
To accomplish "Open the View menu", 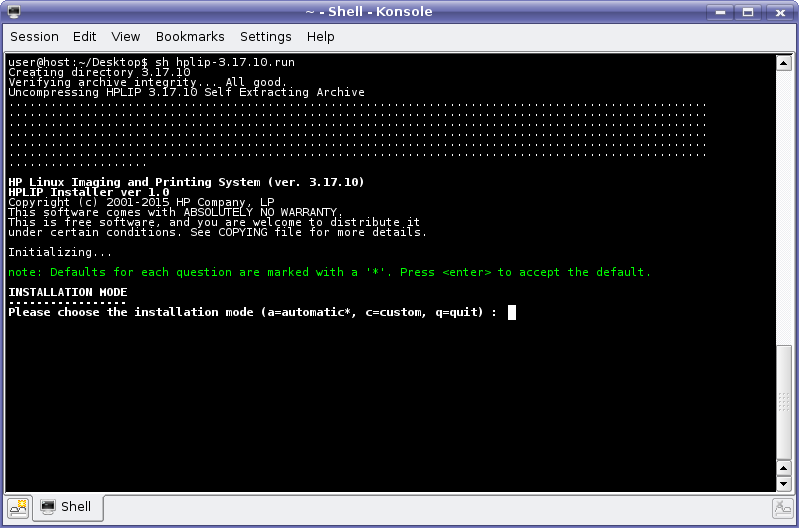I will coord(125,37).
